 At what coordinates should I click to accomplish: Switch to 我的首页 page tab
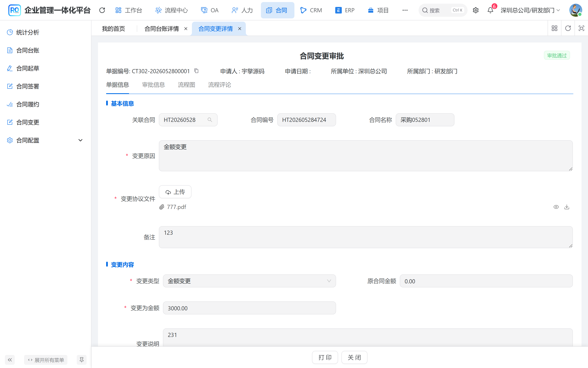(114, 29)
